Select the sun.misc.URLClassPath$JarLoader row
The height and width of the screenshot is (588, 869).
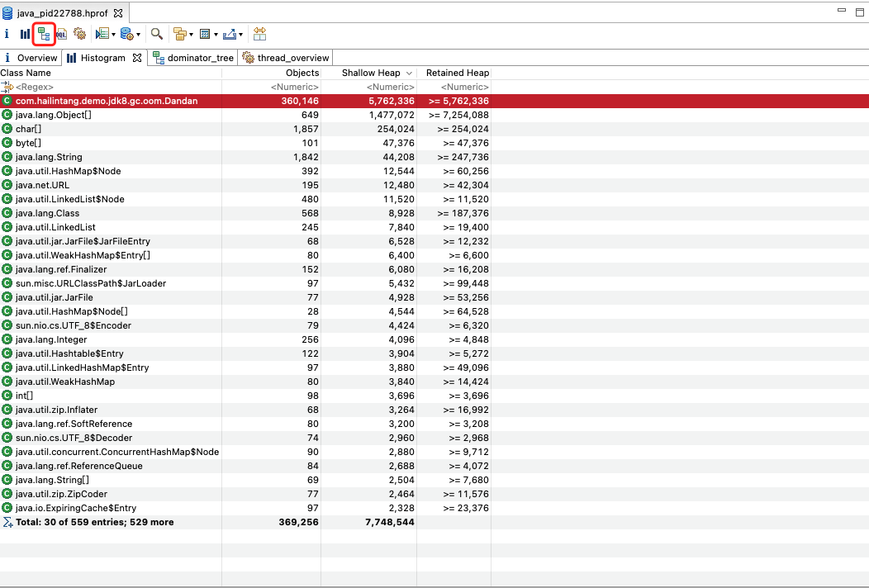click(434, 283)
